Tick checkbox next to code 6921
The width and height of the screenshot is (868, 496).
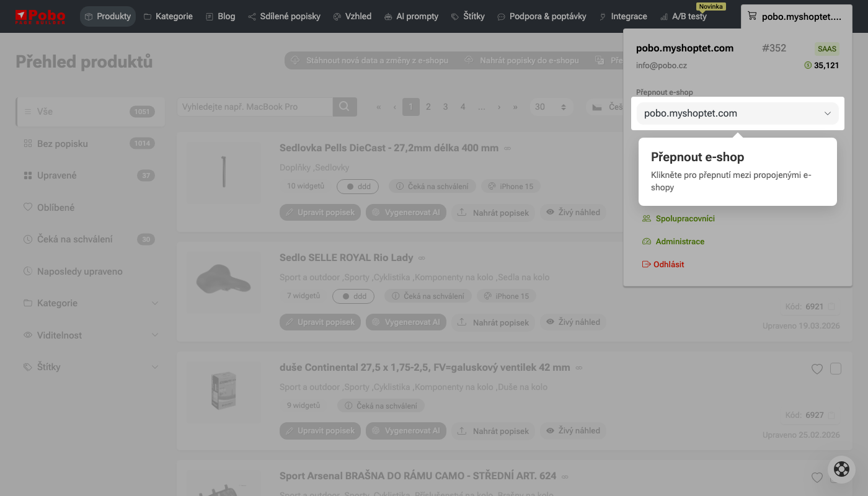pyautogui.click(x=831, y=306)
